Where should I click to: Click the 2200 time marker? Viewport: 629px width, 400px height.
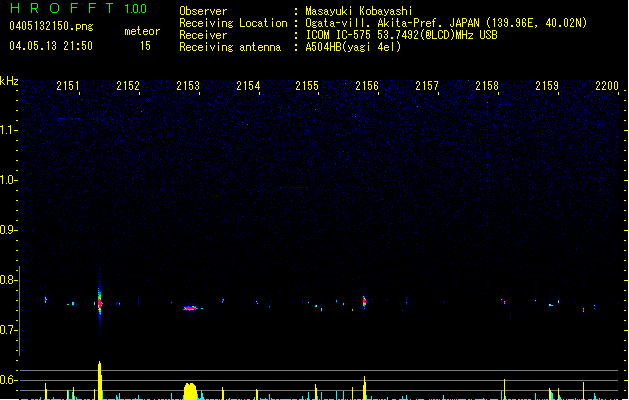click(607, 86)
